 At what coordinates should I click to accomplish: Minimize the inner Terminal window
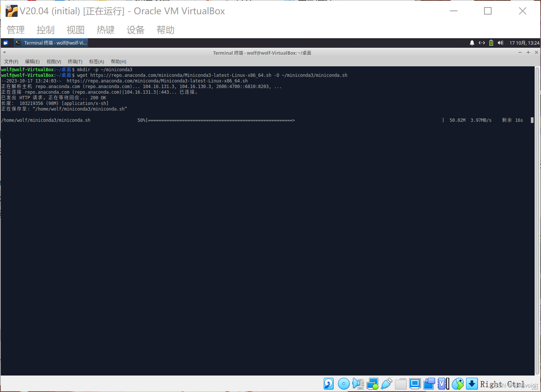coord(520,52)
